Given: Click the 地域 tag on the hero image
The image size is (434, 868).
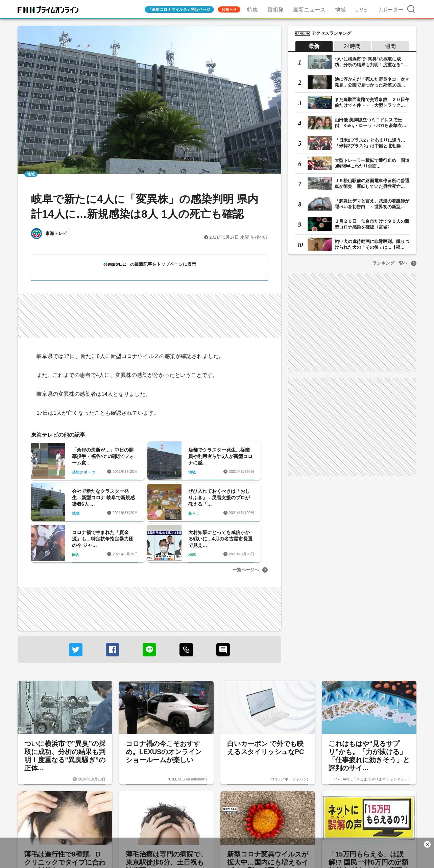Looking at the screenshot, I should click(31, 174).
